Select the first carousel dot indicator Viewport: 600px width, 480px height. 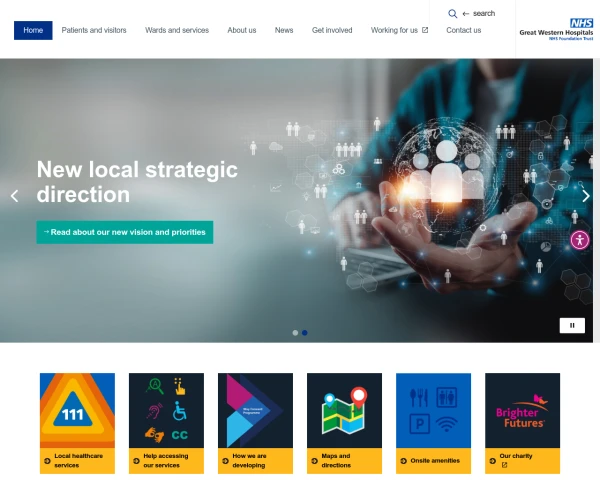(x=295, y=333)
